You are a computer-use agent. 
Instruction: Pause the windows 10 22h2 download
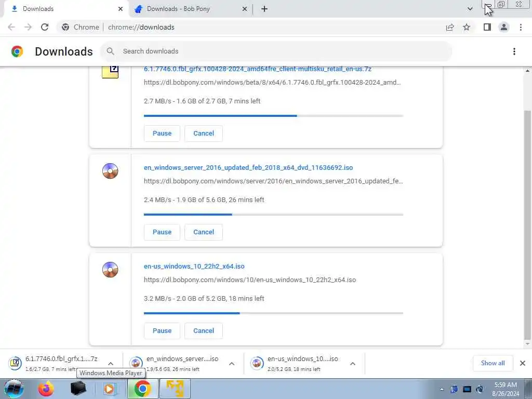pyautogui.click(x=162, y=331)
